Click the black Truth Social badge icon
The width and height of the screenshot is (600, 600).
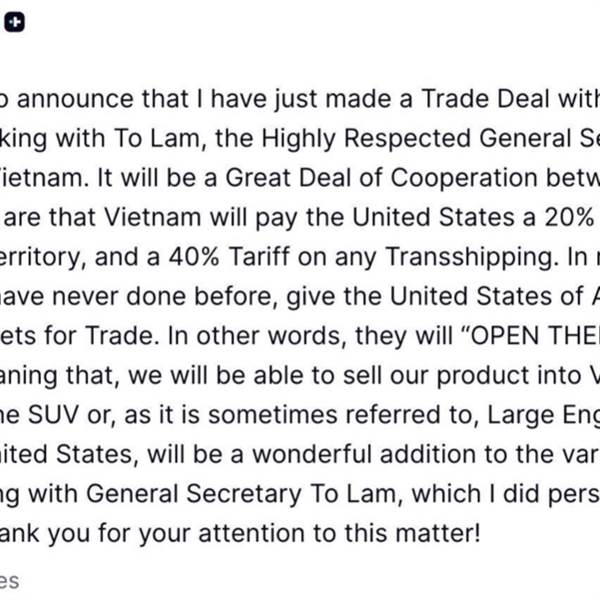(x=15, y=22)
